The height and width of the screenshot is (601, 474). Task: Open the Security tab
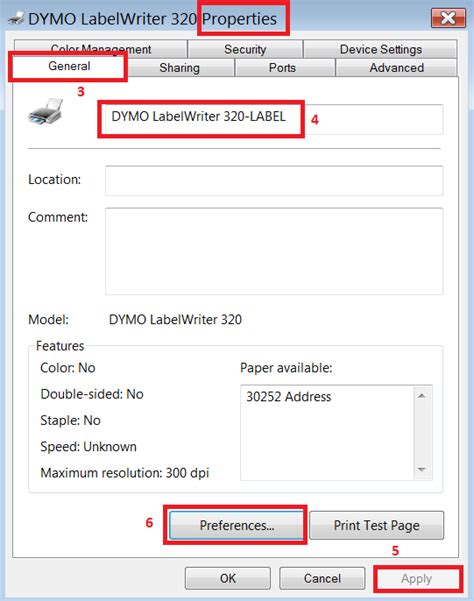[x=245, y=49]
